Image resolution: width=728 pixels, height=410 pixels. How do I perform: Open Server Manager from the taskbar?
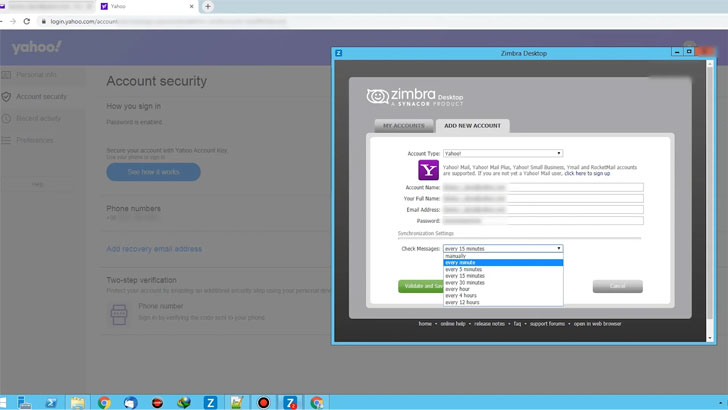(x=24, y=403)
